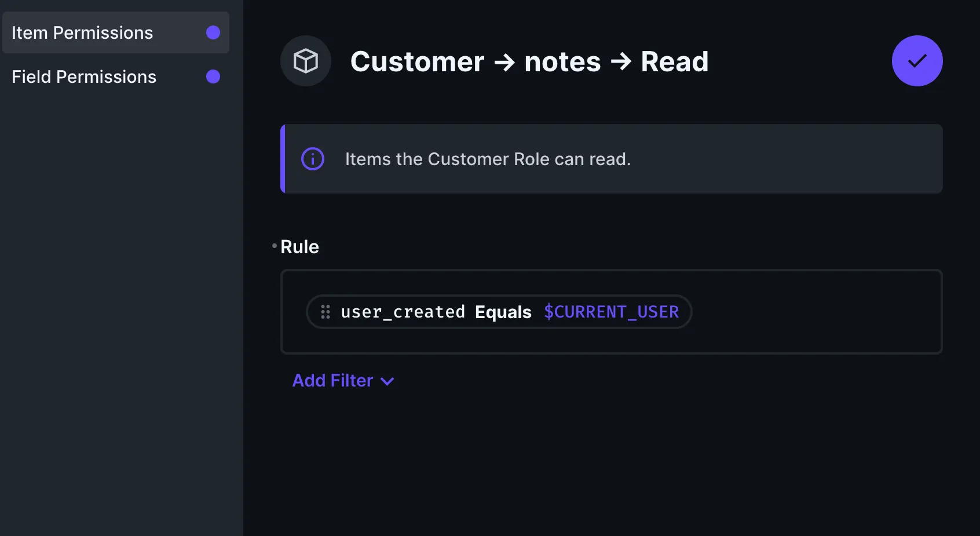980x536 pixels.
Task: Select the user_created field in the rule
Action: pos(403,312)
